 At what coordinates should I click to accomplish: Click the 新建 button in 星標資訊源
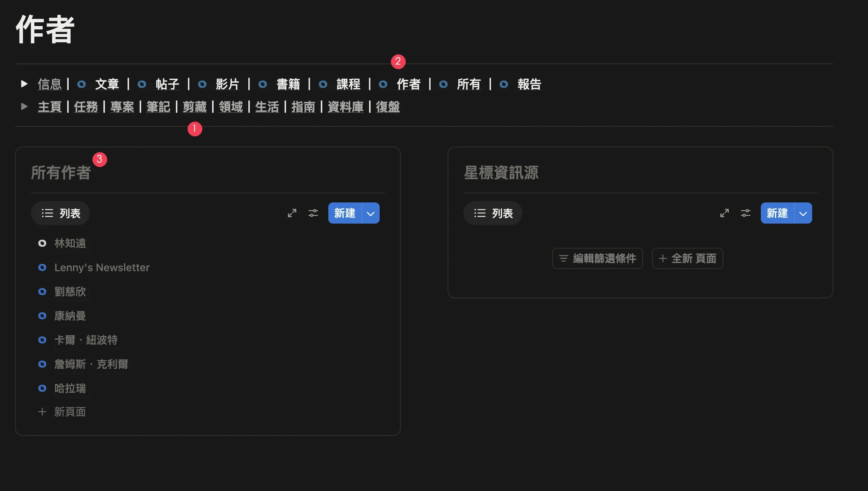pos(777,213)
